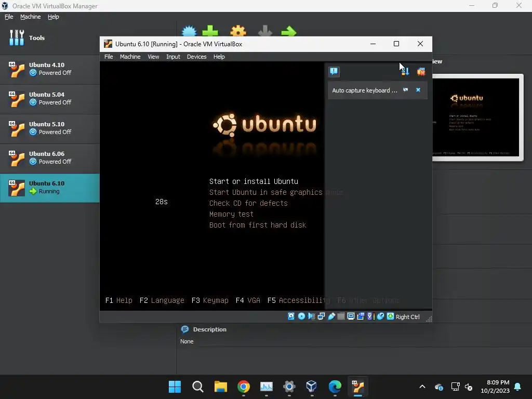Click the New VM starburst icon in Manager toolbar
Image resolution: width=532 pixels, height=399 pixels.
click(x=189, y=31)
